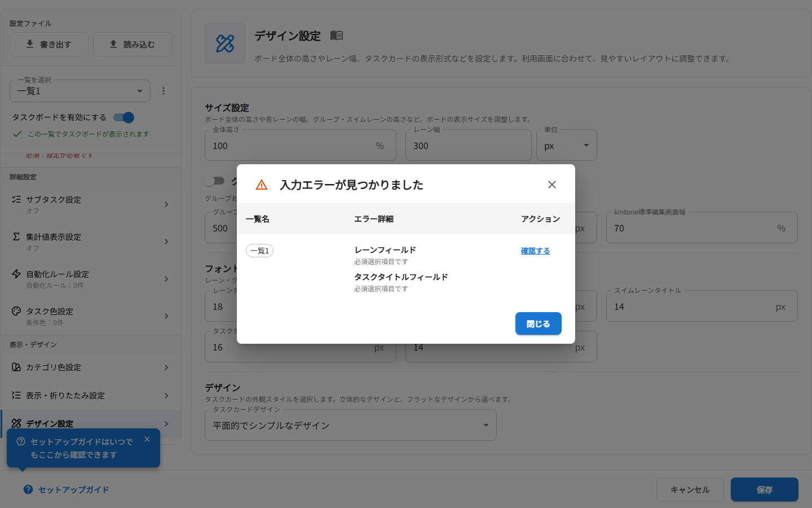This screenshot has width=812, height=508.
Task: Expand the タスク色設定 chevron
Action: point(166,316)
